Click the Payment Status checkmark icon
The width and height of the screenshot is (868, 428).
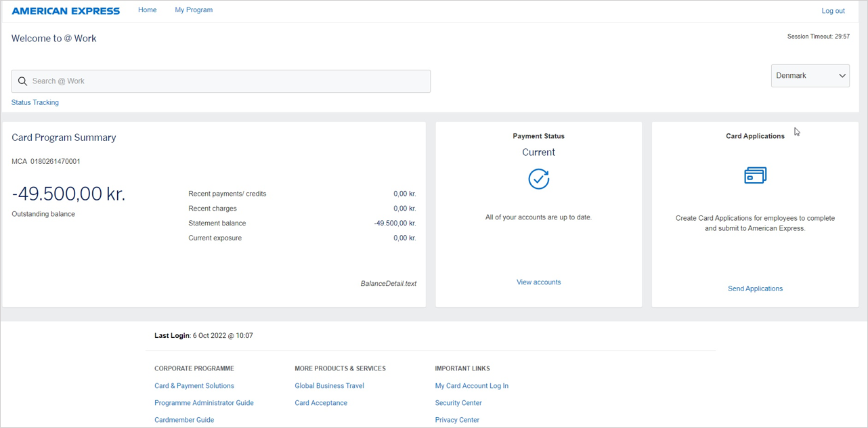coord(538,179)
